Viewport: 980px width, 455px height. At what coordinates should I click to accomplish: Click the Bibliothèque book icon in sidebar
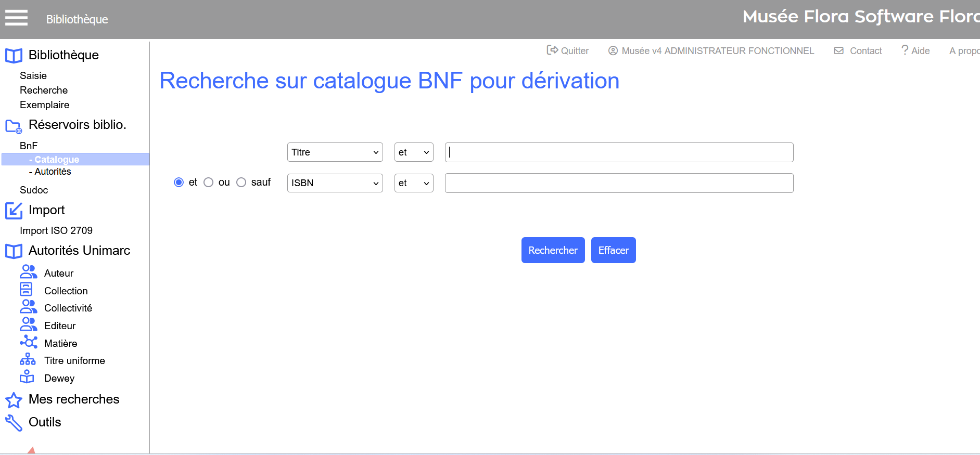click(14, 56)
